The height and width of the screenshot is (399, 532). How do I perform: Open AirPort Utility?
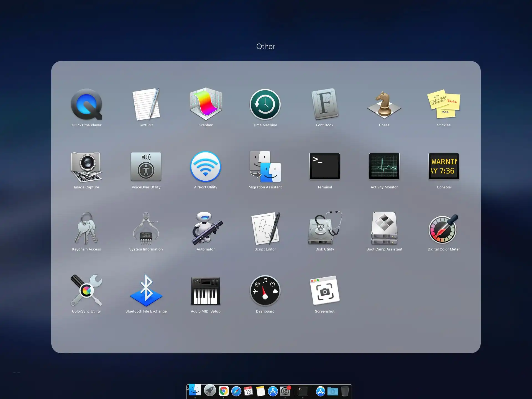click(206, 167)
